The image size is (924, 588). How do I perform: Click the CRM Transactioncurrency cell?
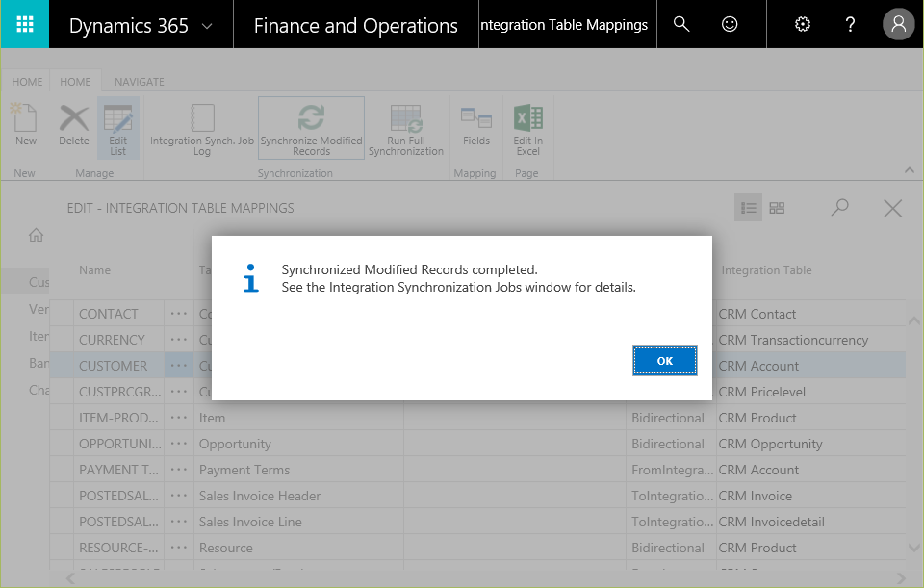810,340
